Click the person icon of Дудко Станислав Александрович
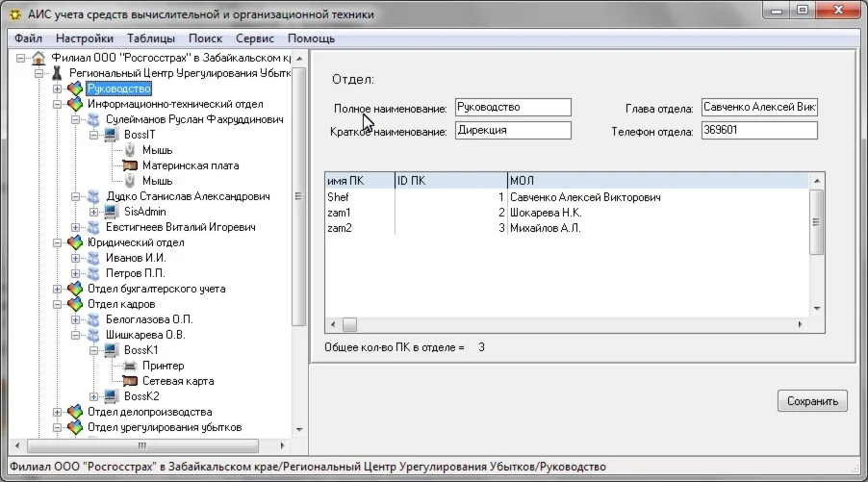Image resolution: width=868 pixels, height=482 pixels. (x=93, y=196)
